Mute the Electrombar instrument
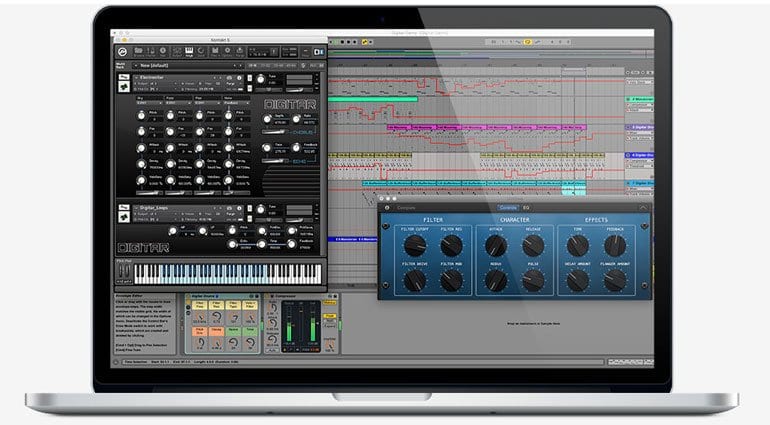Viewport: 770px width, 425px height. (249, 88)
